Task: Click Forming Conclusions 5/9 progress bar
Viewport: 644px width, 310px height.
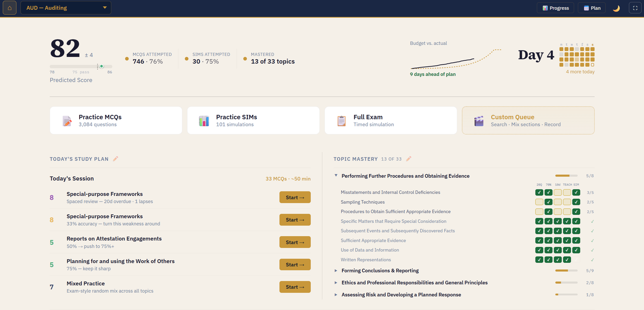Action: (566, 271)
